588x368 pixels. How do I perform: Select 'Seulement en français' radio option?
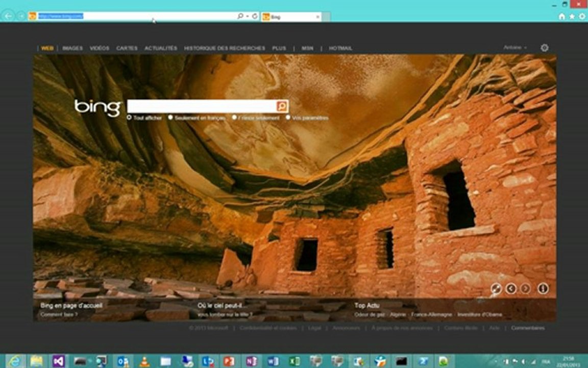coord(170,118)
